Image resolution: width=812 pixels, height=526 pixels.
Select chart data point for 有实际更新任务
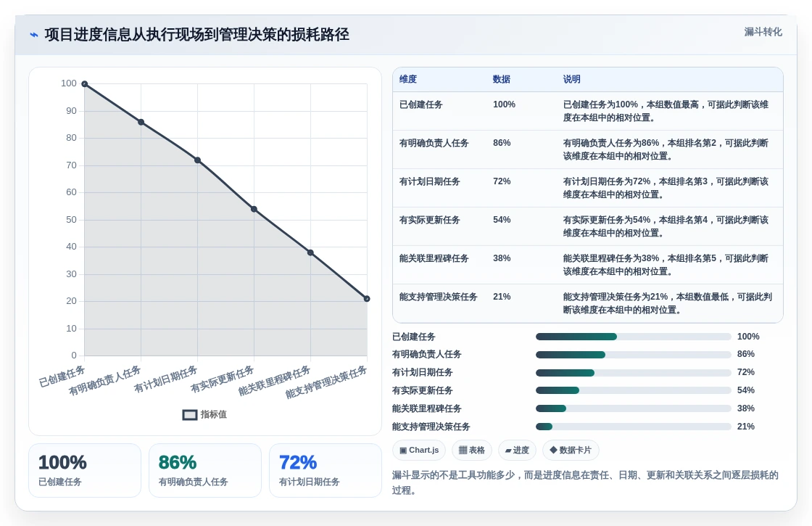(x=254, y=210)
